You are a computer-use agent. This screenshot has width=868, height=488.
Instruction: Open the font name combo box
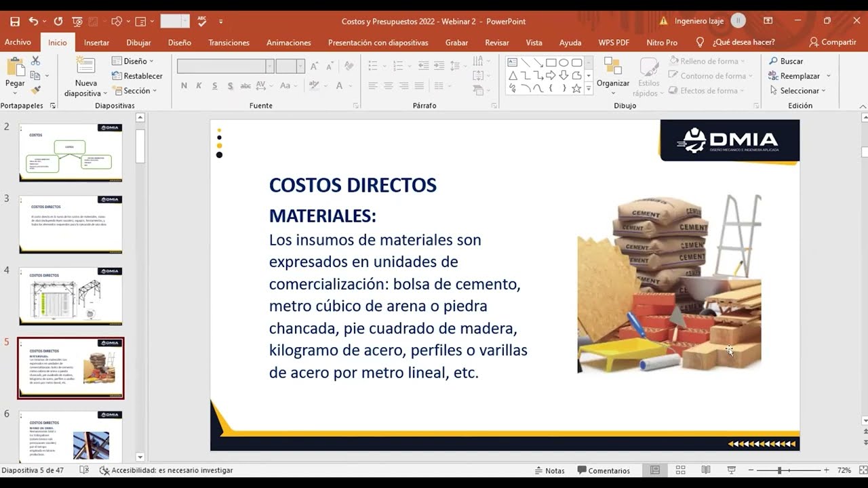(x=225, y=66)
